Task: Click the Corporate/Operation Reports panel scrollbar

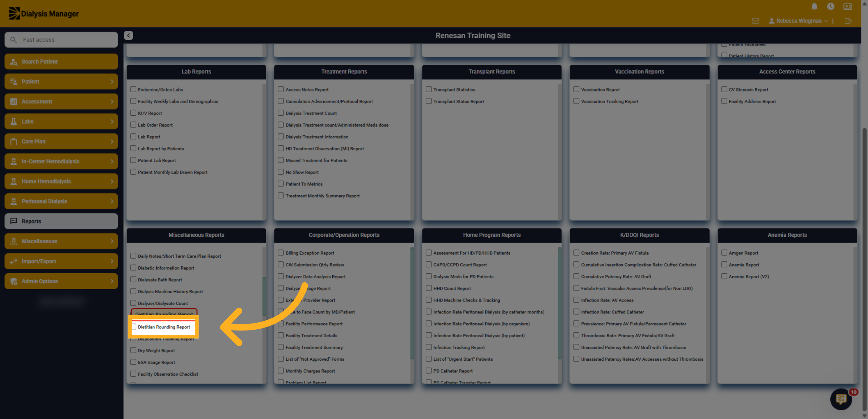Action: [412, 303]
